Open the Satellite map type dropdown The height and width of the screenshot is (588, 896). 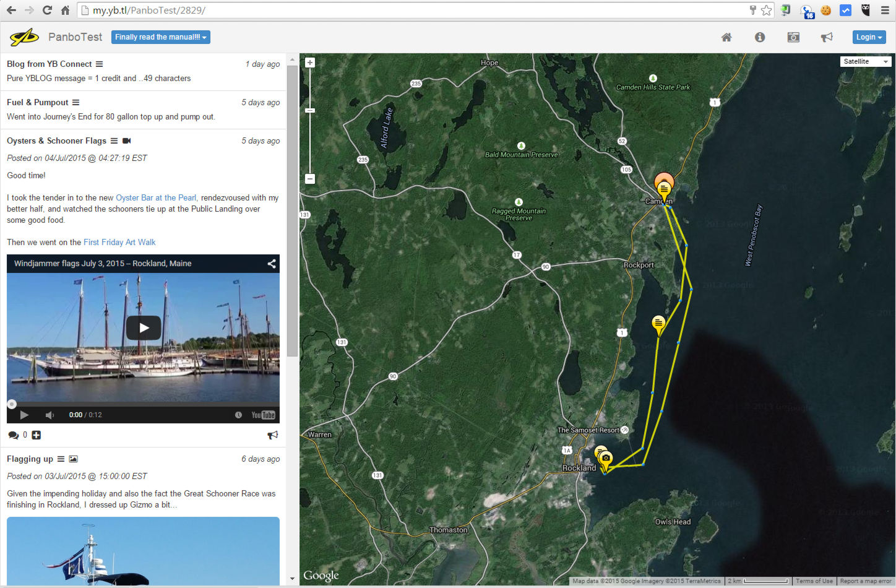pyautogui.click(x=865, y=61)
